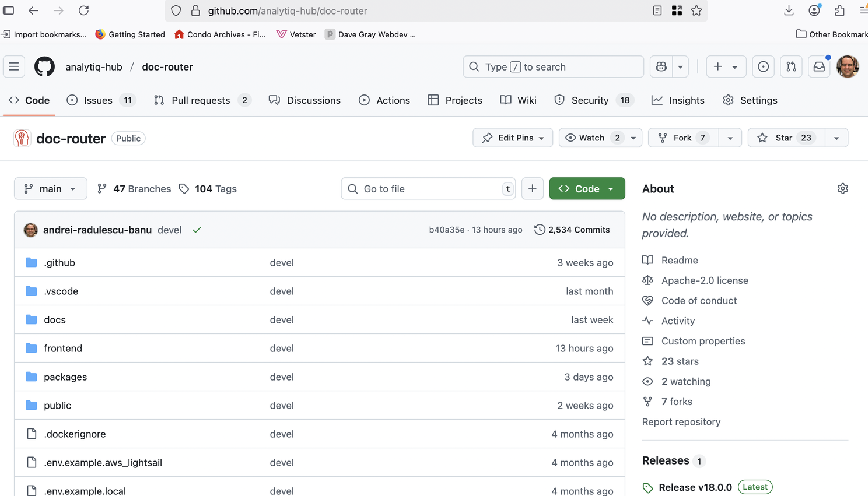Screen dimensions: 868x496
Task: Click the pull requests icon in header
Action: [791, 66]
